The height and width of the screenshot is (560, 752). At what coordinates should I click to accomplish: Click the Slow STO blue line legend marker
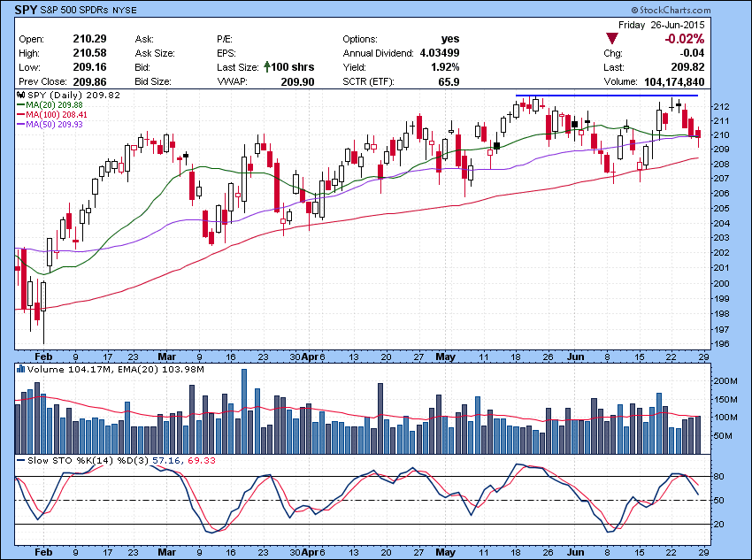[x=21, y=459]
